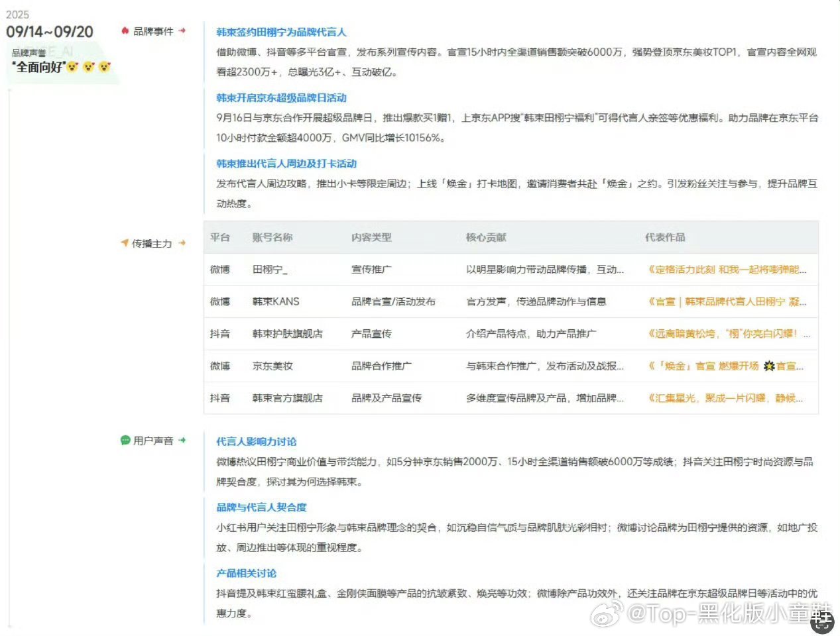Click the contribution 与韩束合作推广

tap(545, 366)
